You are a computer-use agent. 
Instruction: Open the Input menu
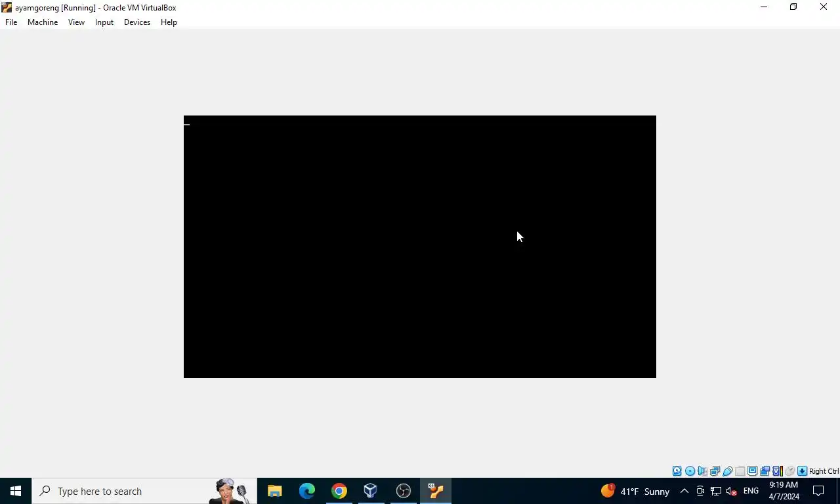coord(104,22)
